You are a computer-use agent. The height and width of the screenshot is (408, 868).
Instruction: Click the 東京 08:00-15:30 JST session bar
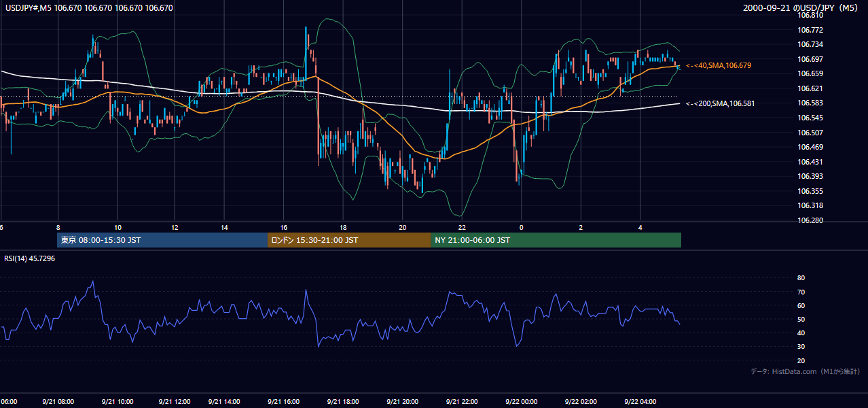[162, 240]
